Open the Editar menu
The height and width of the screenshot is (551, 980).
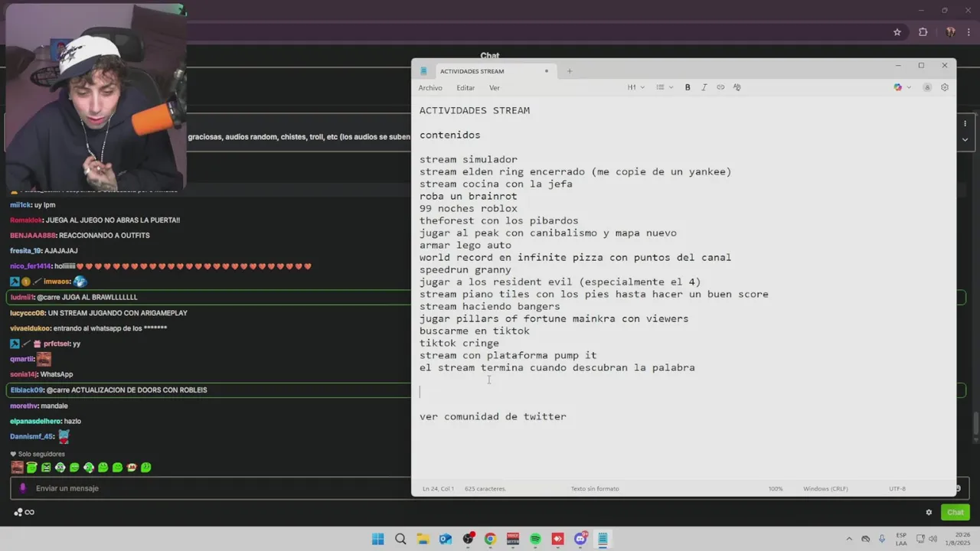pyautogui.click(x=465, y=88)
